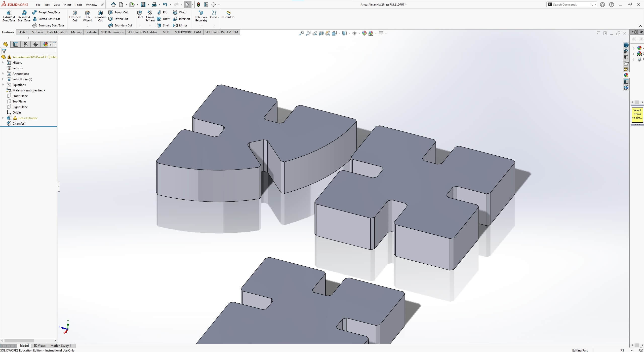Open the Section View tool
This screenshot has width=644, height=352.
point(321,33)
